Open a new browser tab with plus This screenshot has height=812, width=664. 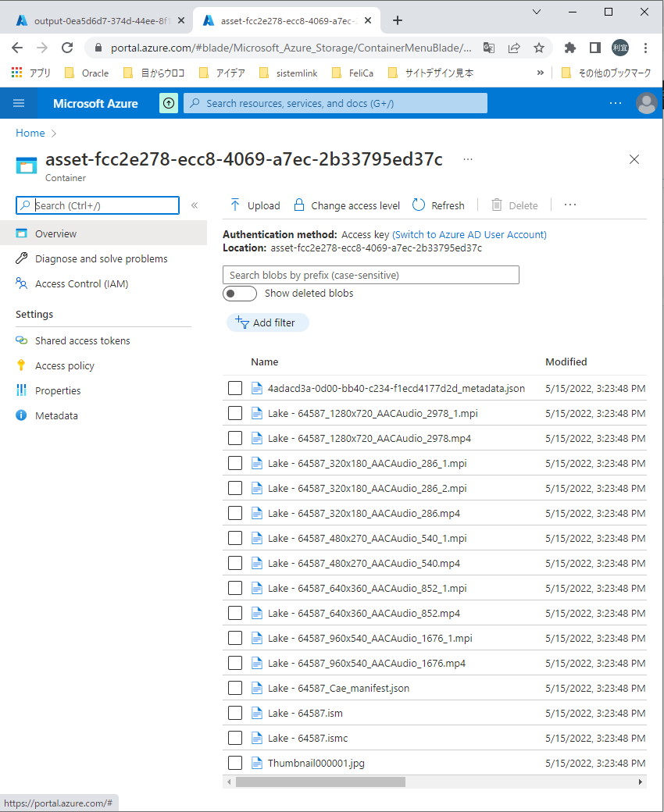pyautogui.click(x=398, y=21)
